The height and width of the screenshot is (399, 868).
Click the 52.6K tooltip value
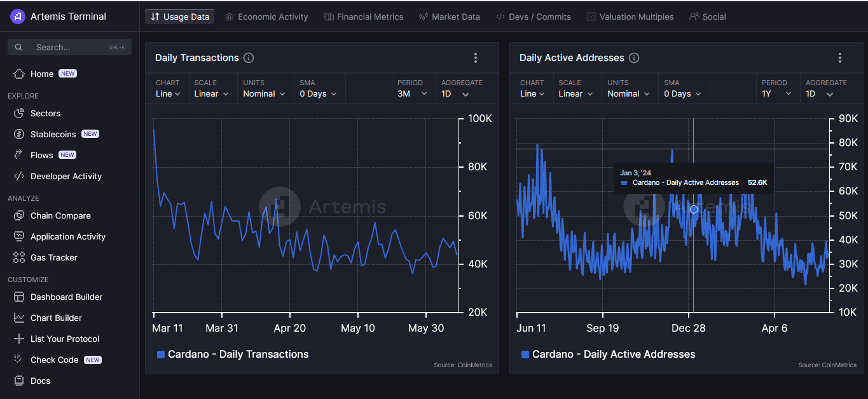pos(757,182)
